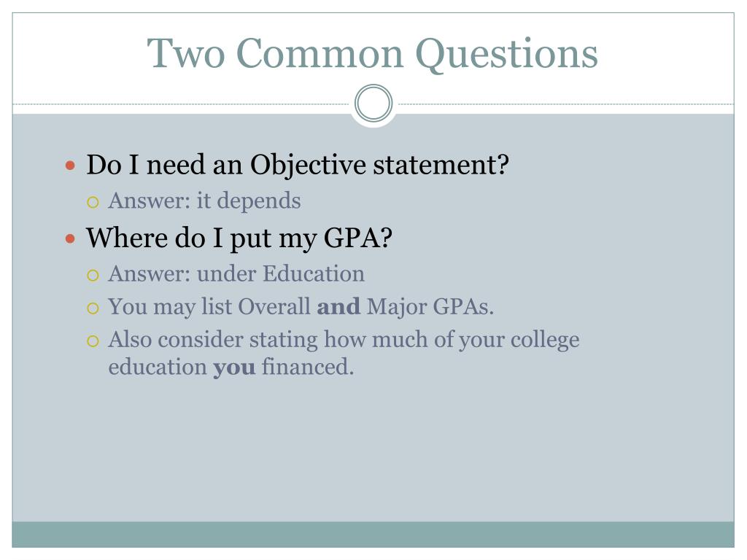Viewport: 747px width, 560px height.
Task: Select the orange bullet beside GPA question
Action: (71, 238)
